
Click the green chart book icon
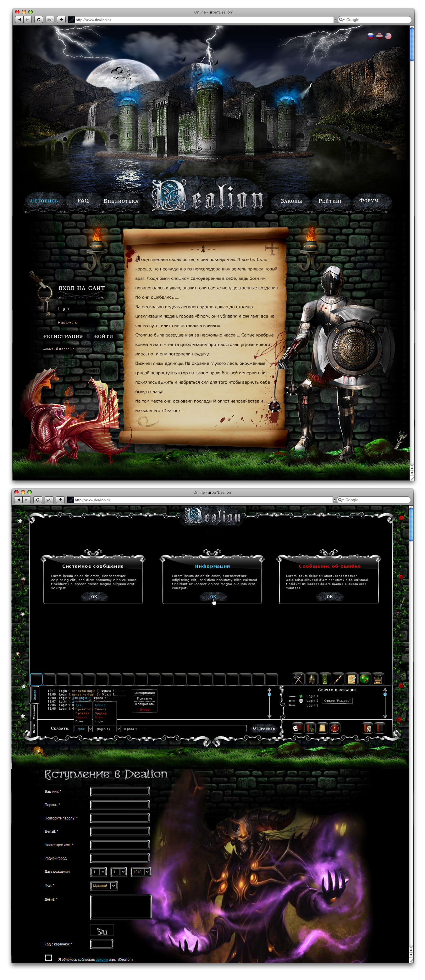click(x=310, y=728)
